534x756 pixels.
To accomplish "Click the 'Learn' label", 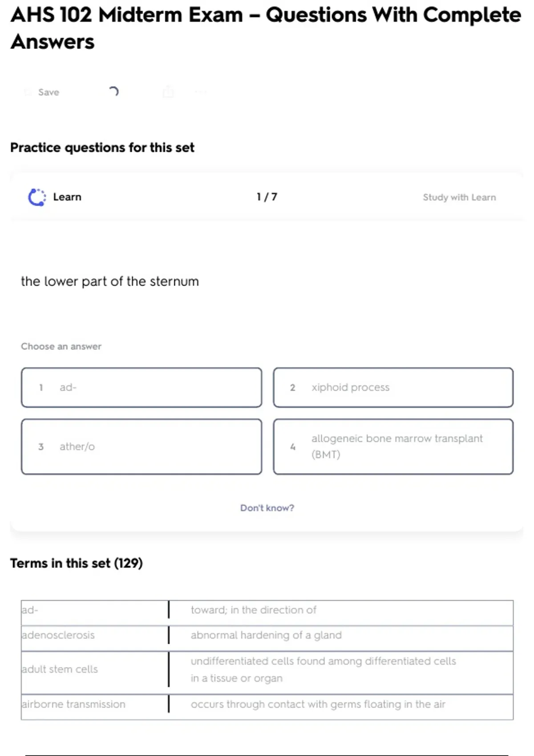I will pos(67,197).
